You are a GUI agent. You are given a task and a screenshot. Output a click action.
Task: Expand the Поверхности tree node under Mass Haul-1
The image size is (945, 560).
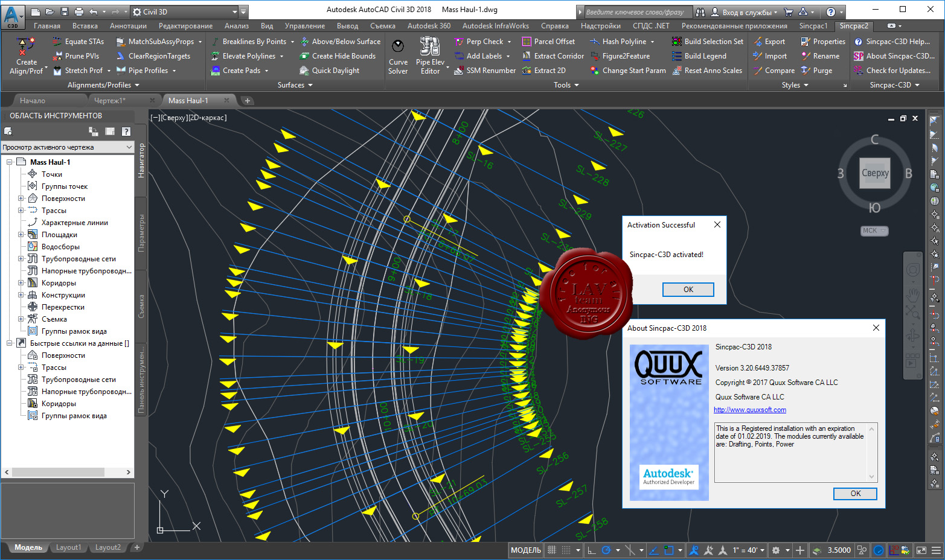pyautogui.click(x=21, y=199)
